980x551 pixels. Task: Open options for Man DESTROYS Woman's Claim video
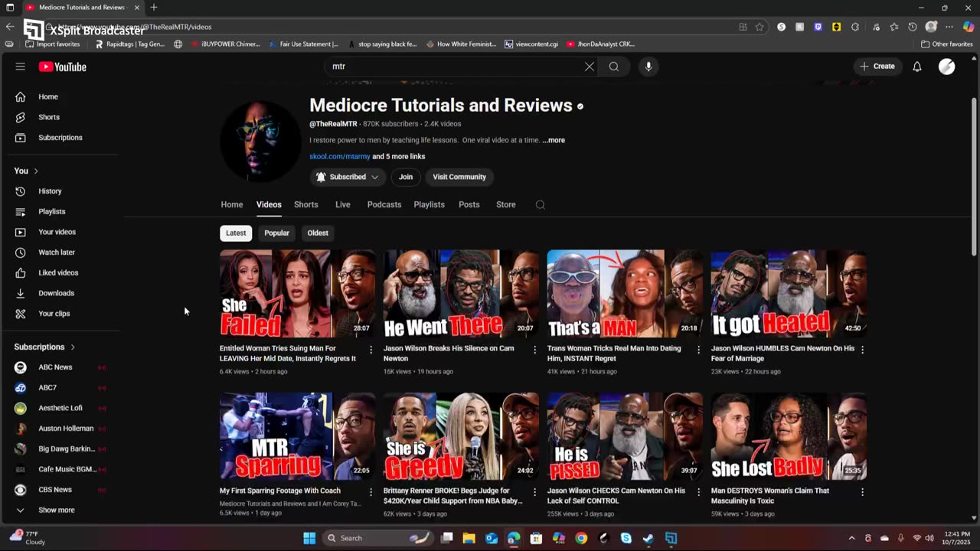[862, 493]
